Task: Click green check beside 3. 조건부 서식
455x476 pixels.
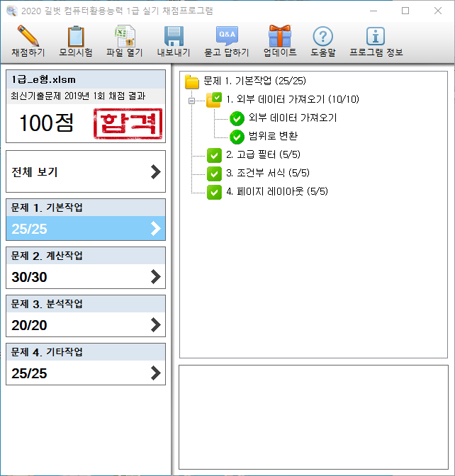Action: (214, 174)
